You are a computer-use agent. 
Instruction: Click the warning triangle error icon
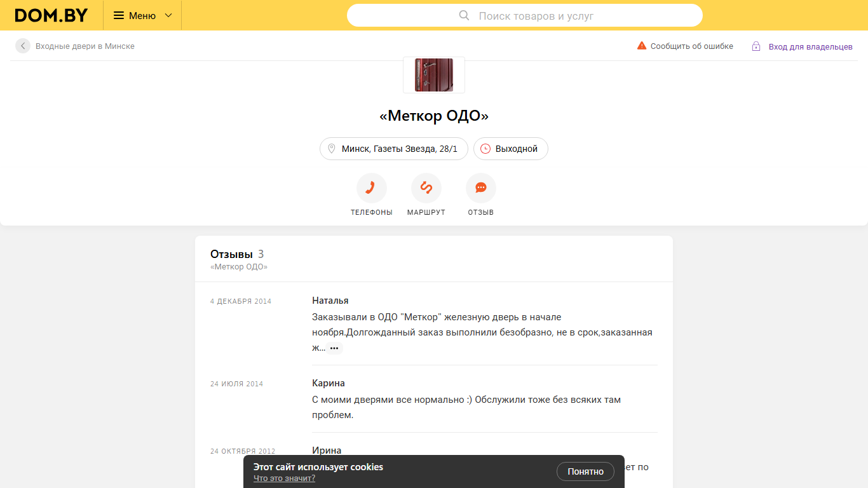[x=642, y=46]
